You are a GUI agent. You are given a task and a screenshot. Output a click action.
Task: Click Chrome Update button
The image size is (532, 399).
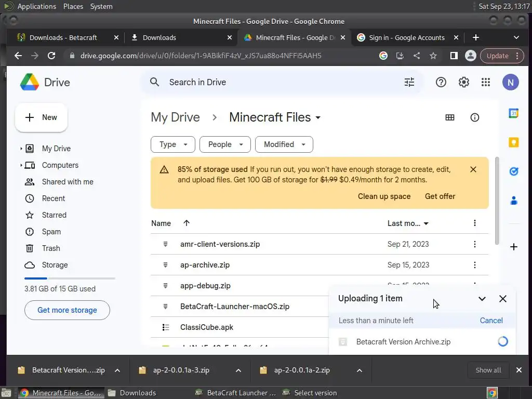(x=502, y=56)
